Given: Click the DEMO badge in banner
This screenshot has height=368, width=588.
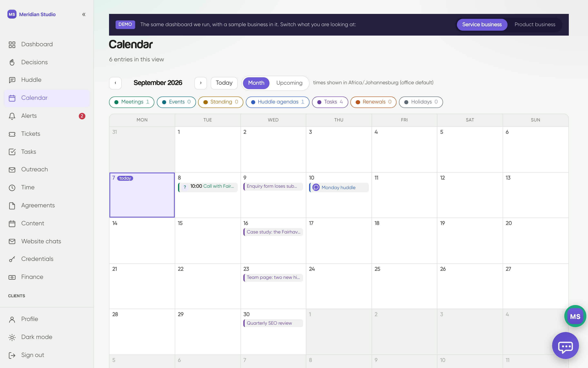Looking at the screenshot, I should [x=125, y=24].
